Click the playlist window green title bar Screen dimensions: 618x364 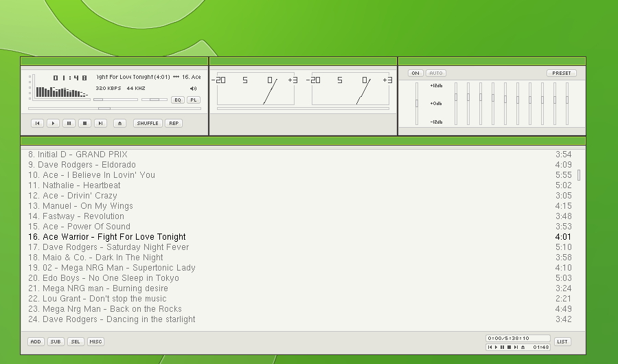(303, 141)
